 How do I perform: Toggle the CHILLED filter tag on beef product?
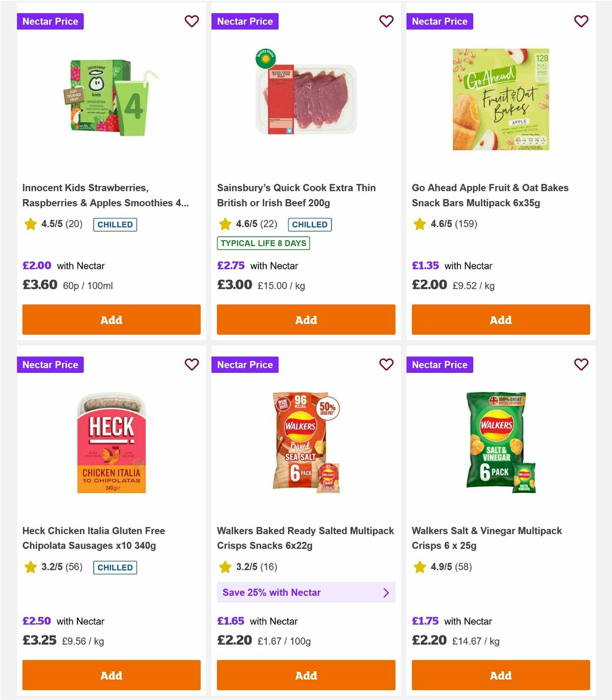(x=310, y=224)
